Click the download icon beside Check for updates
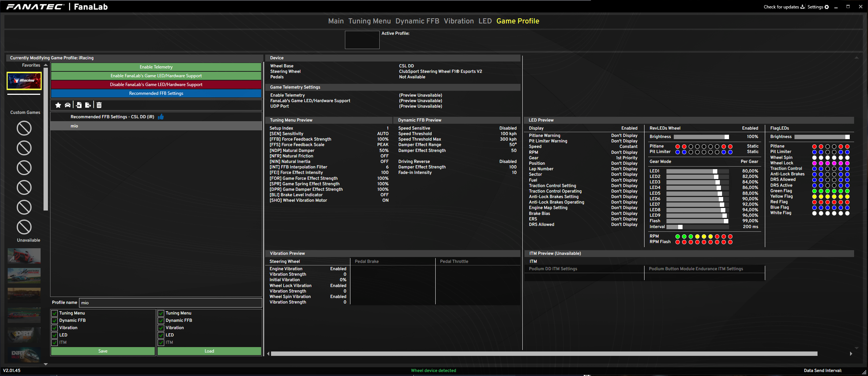The image size is (868, 376). 802,7
